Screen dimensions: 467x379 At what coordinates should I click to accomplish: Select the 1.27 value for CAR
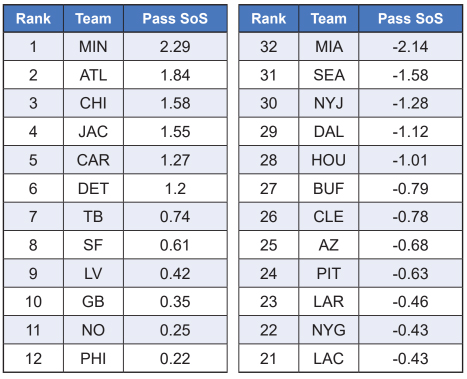175,160
